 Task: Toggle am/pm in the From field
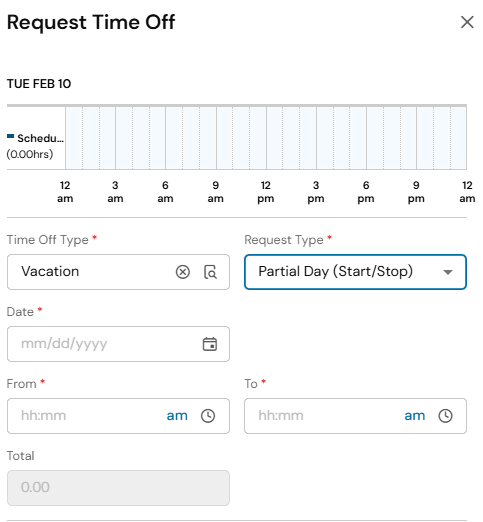coord(177,416)
